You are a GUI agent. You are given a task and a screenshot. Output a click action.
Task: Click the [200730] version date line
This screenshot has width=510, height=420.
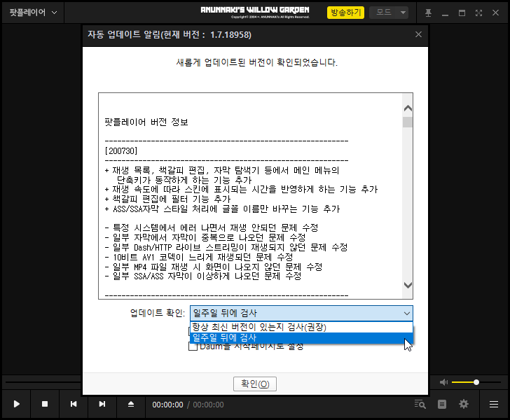[121, 150]
